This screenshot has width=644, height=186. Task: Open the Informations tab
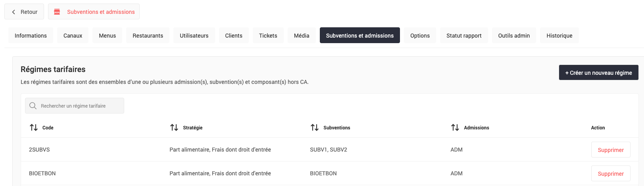(x=31, y=36)
